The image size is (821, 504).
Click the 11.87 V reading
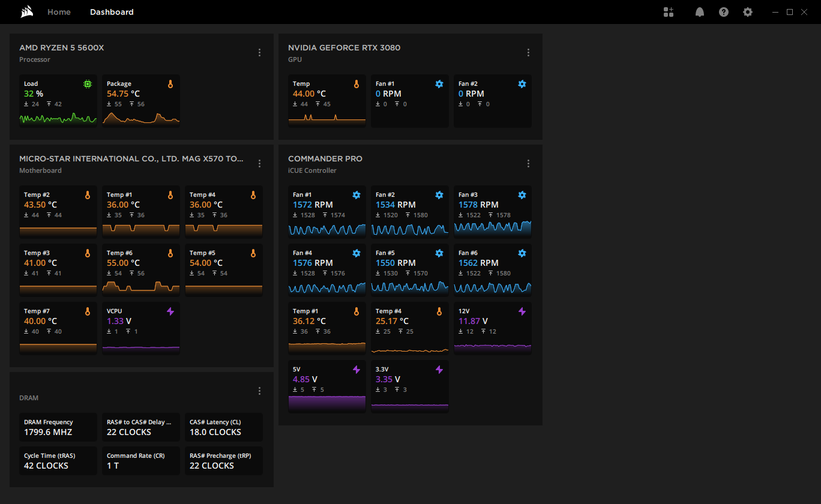click(474, 321)
